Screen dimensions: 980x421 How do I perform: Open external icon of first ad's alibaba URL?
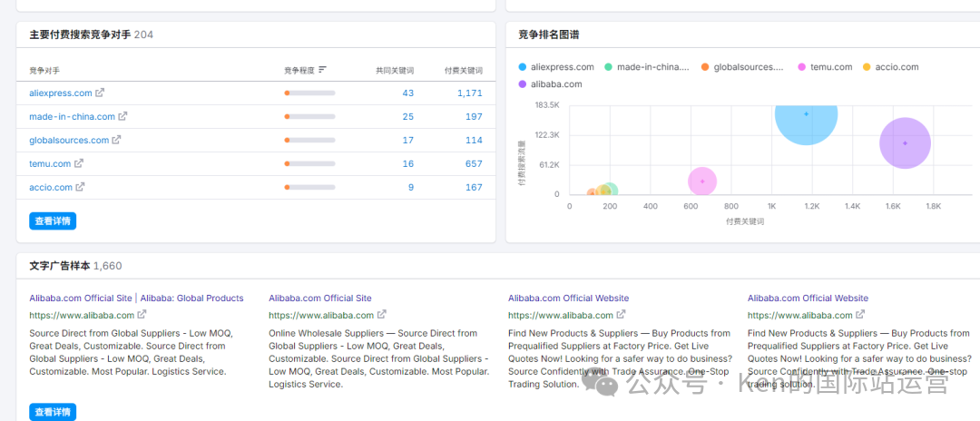[x=142, y=314]
